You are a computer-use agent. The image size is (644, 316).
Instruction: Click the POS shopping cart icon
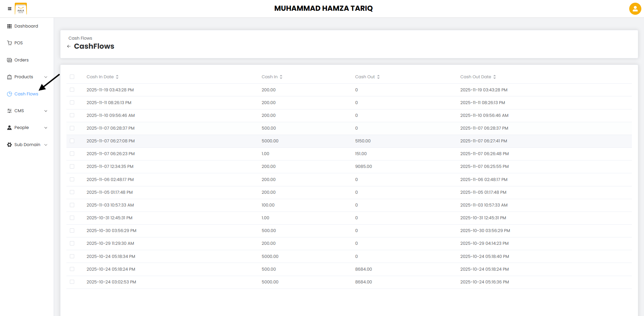coord(9,43)
